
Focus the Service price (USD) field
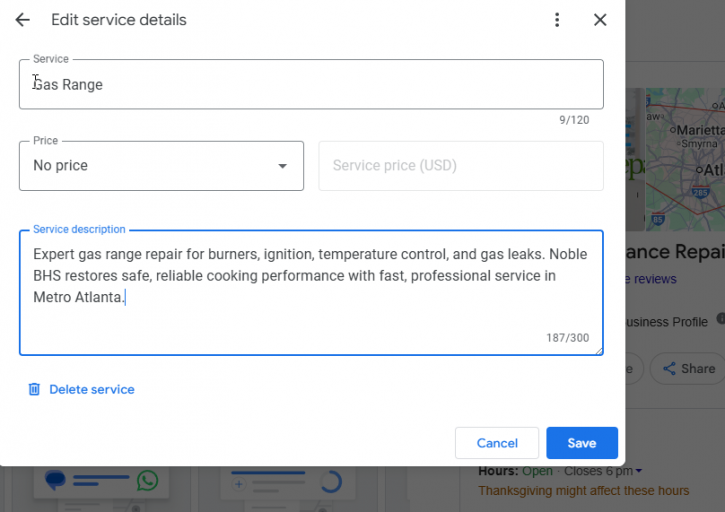460,166
